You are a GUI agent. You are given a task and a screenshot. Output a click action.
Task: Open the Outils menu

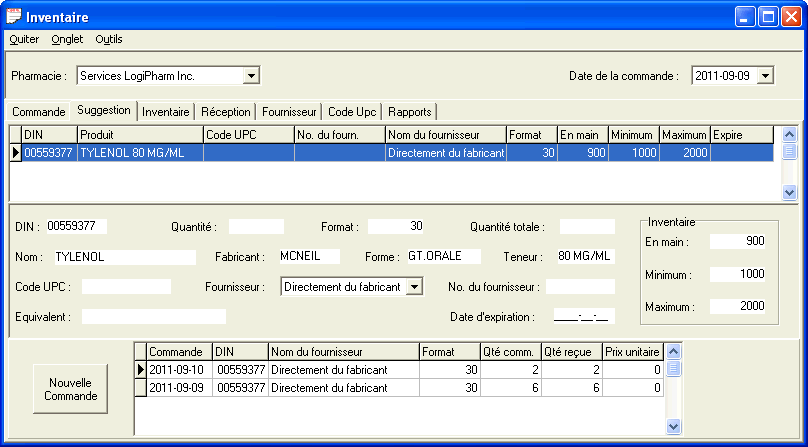click(x=109, y=39)
